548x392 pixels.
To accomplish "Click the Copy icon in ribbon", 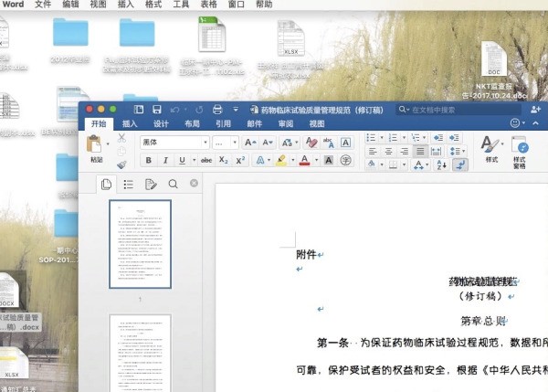I will click(x=121, y=152).
